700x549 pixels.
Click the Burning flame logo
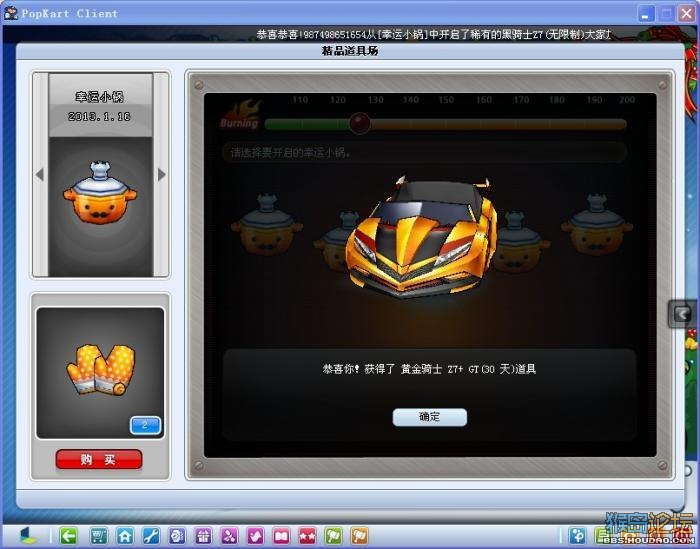tap(241, 115)
